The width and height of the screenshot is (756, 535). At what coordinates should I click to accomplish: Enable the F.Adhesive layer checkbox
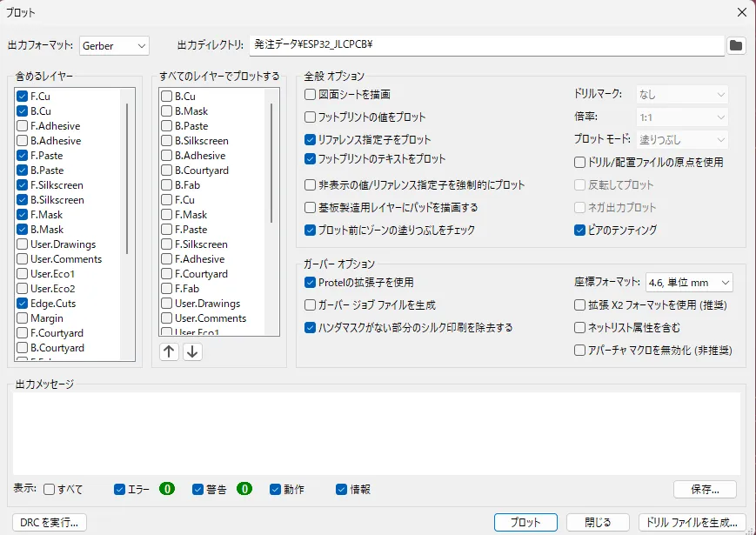23,126
